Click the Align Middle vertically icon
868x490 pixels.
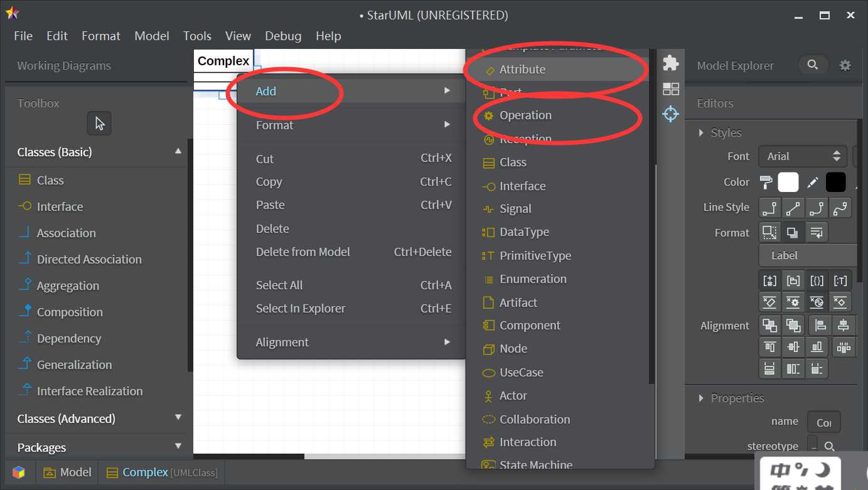tap(793, 346)
